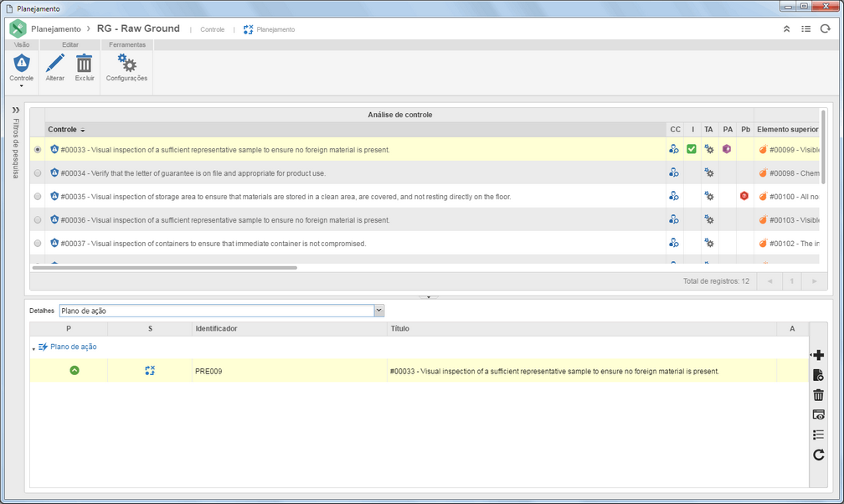Click the CC icon in row #00035
844x504 pixels.
[674, 196]
